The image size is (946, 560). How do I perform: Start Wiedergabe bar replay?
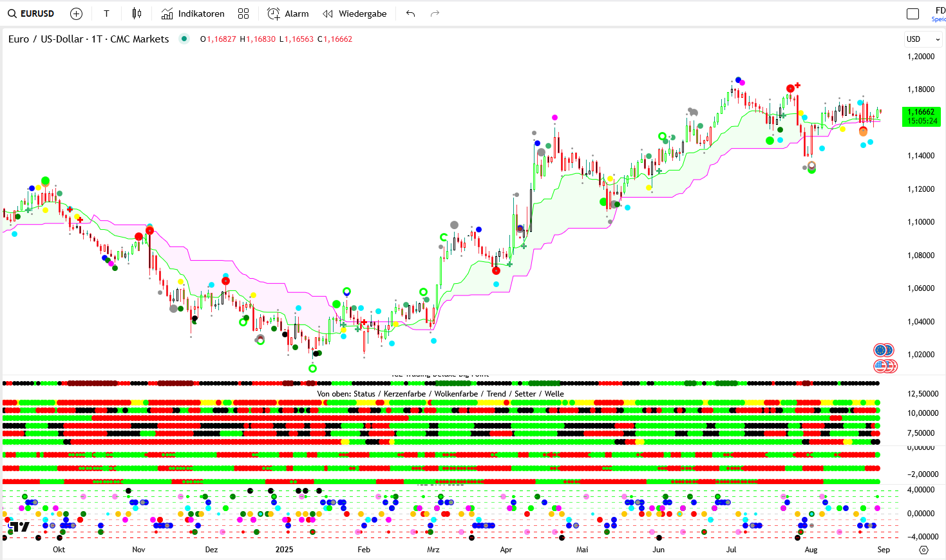pos(355,14)
